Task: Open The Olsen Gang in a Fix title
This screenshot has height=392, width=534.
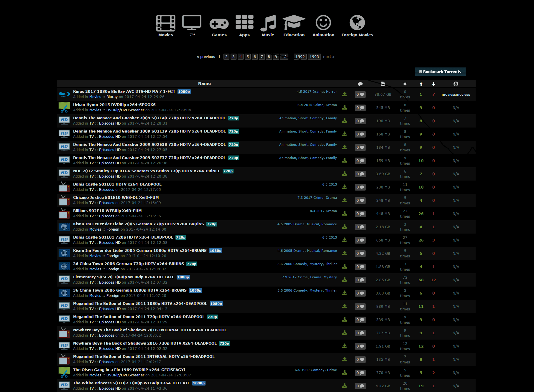Action: coord(129,370)
